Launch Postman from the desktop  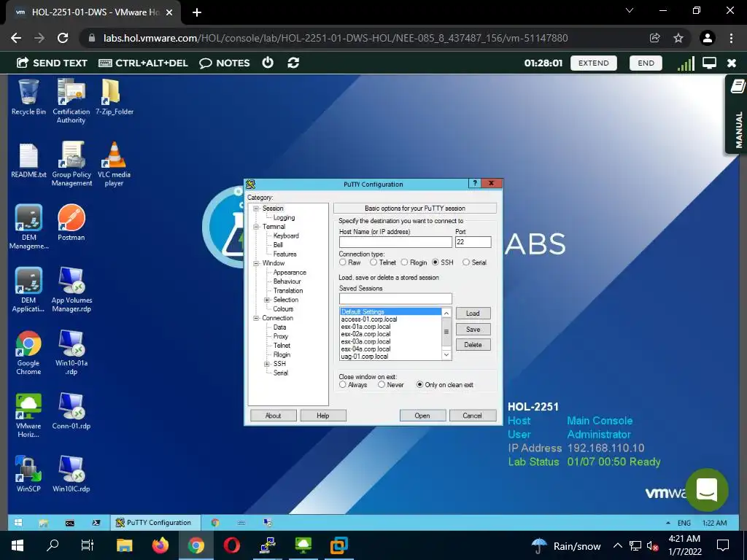[x=71, y=223]
